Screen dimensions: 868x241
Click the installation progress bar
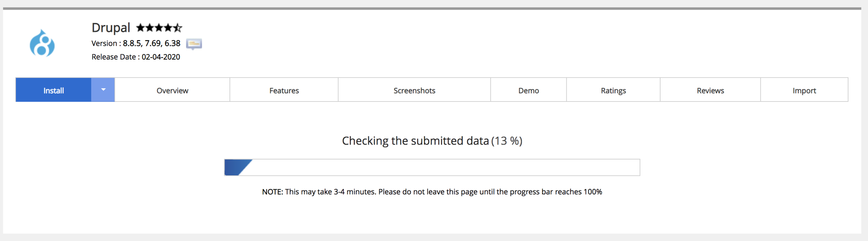click(x=432, y=167)
